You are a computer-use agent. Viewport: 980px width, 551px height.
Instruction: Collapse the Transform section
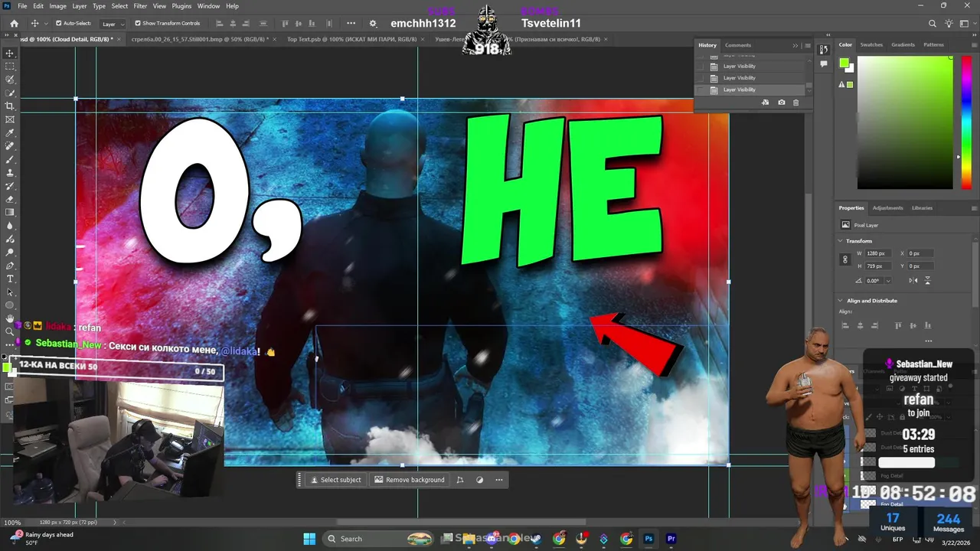[841, 241]
